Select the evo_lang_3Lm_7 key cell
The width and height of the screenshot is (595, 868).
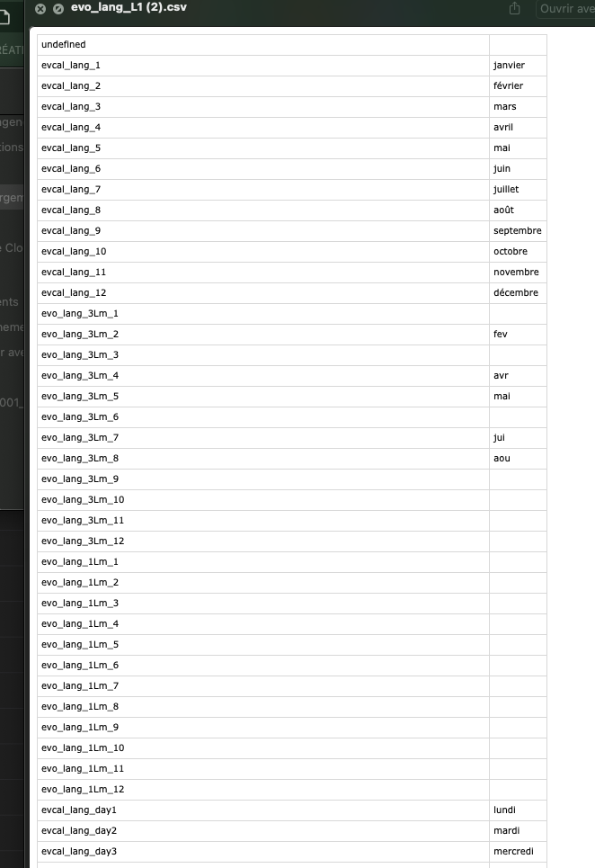[x=263, y=438]
